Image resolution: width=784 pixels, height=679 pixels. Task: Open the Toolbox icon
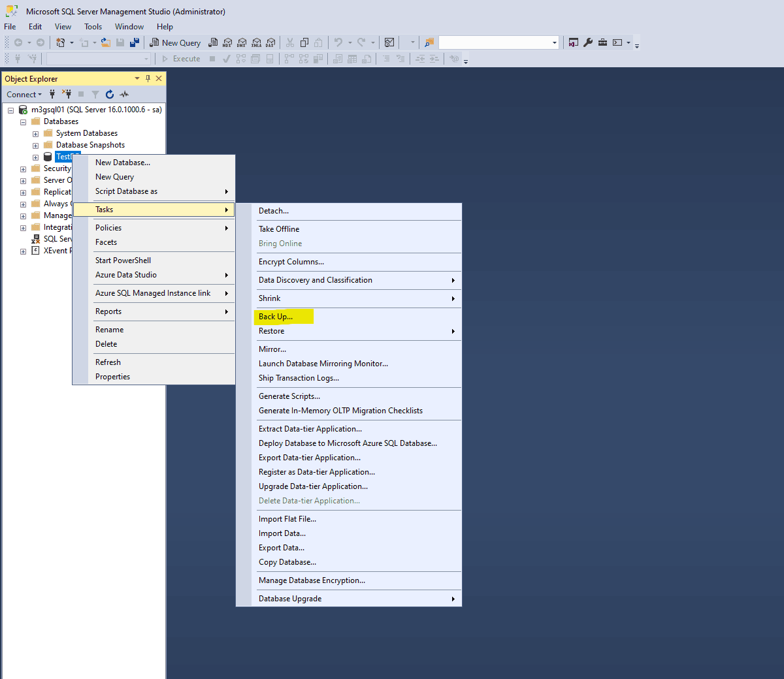tap(602, 42)
